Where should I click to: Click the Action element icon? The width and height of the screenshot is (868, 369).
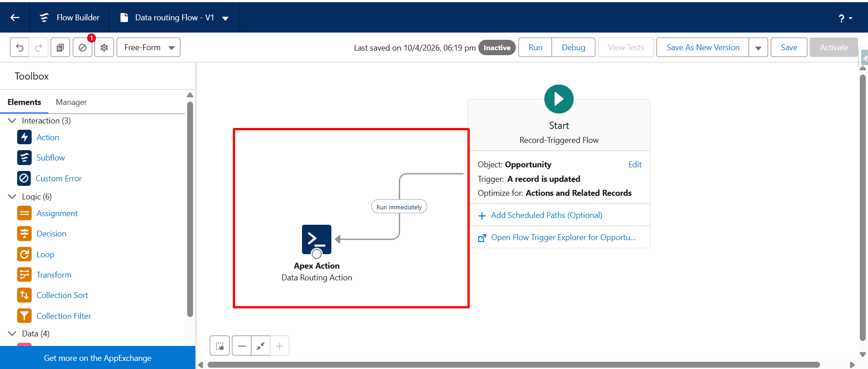click(x=24, y=137)
